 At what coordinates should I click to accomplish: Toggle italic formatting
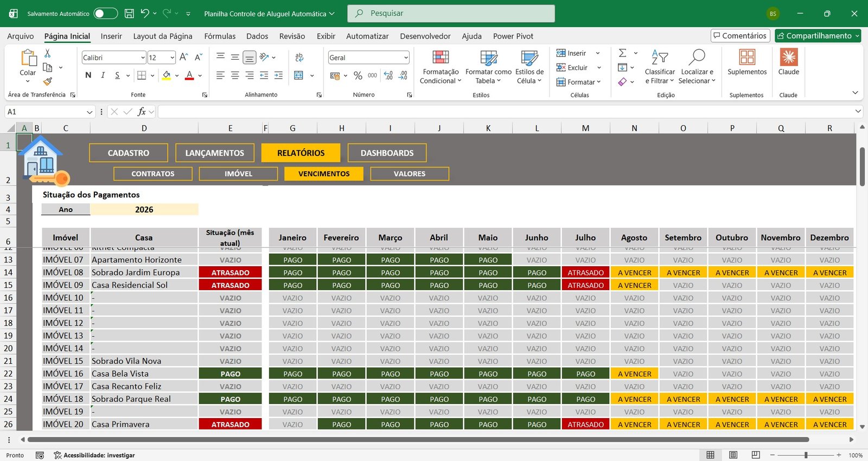(x=103, y=75)
